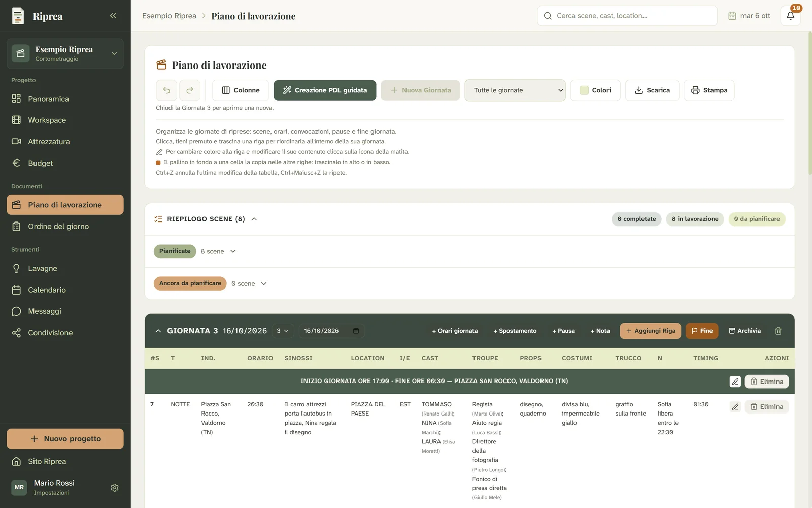
Task: Expand the Ancora da pianificare 0 scene list
Action: coord(264,283)
